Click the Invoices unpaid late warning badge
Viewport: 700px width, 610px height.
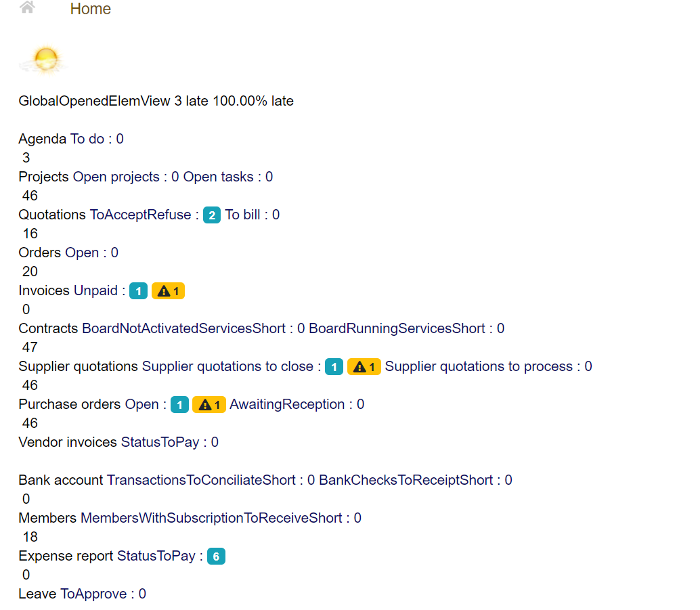click(168, 291)
